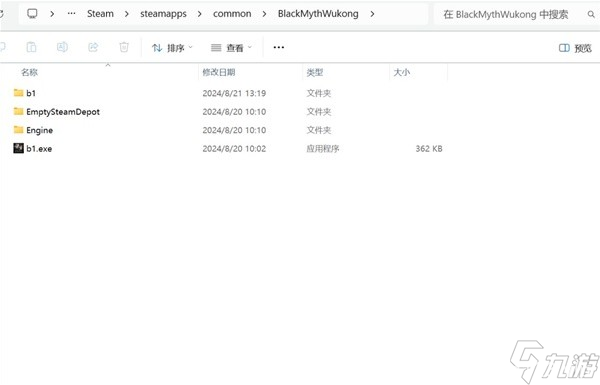Click the paste clipboard toolbar icon
The image size is (600, 385).
point(31,47)
